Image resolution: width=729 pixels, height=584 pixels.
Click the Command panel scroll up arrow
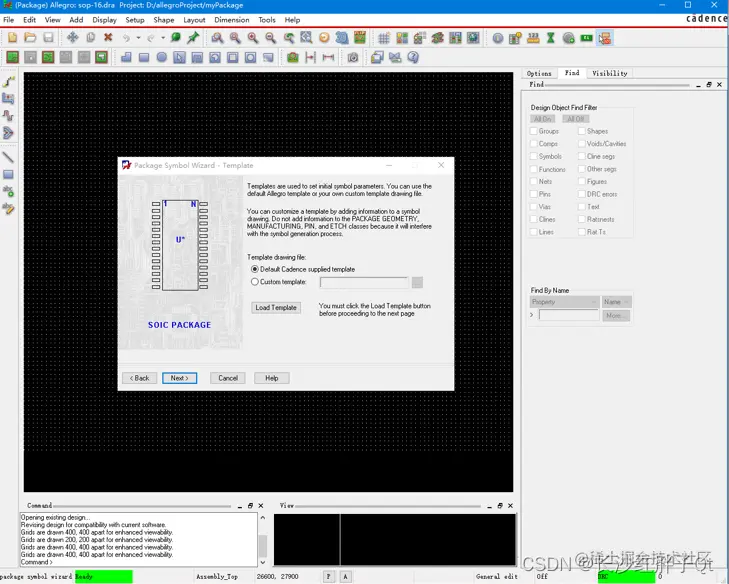point(263,518)
